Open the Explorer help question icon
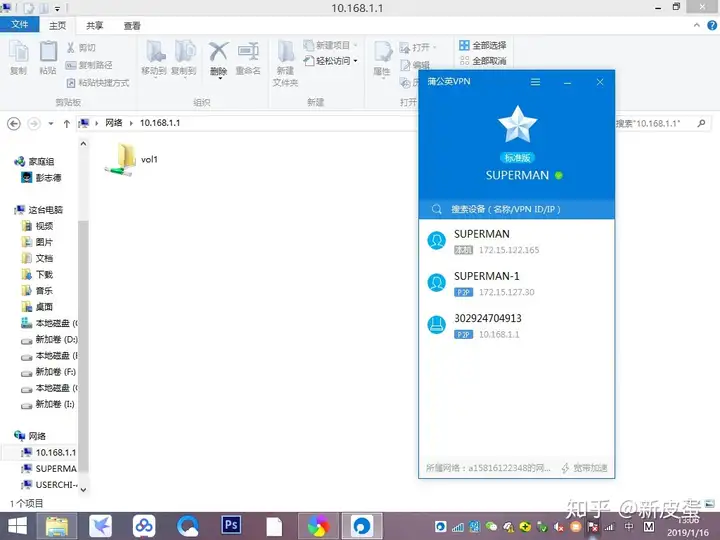 712,26
